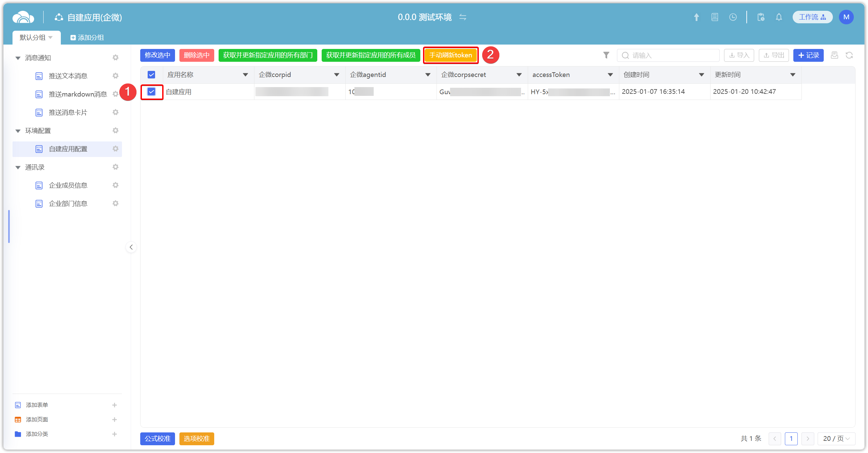This screenshot has width=868, height=453.
Task: Open settings gear for 企业成员信息
Action: click(116, 185)
